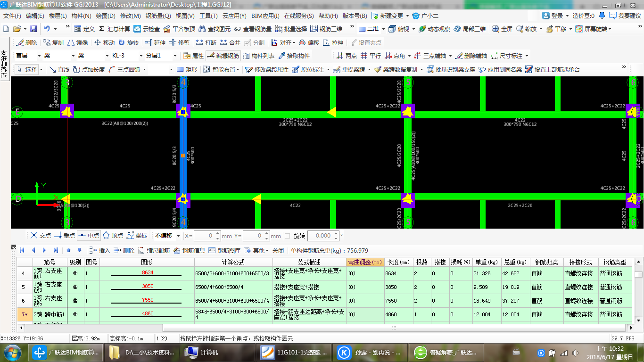644x362 pixels.
Task: Enable the 旋转 rotation checkbox
Action: click(x=288, y=235)
